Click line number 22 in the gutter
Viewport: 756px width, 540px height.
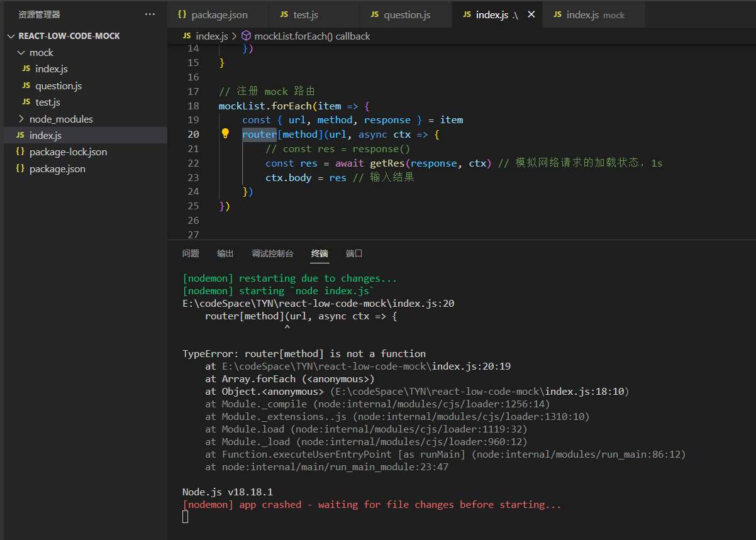click(193, 163)
